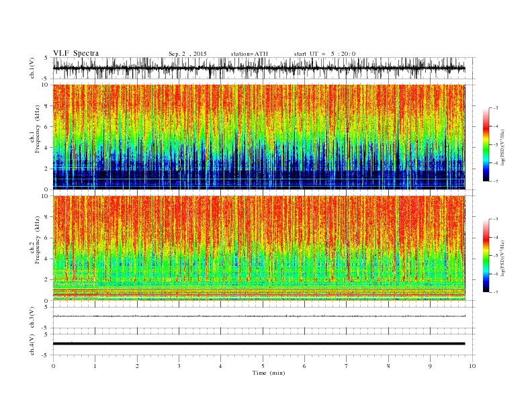Click time axis tick label "0"
The width and height of the screenshot is (532, 411).
coord(53,366)
